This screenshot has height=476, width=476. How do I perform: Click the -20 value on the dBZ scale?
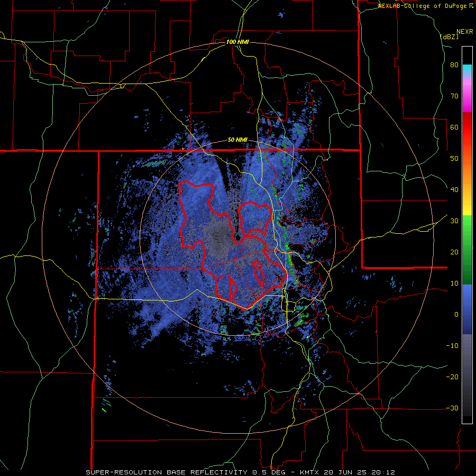(x=452, y=377)
